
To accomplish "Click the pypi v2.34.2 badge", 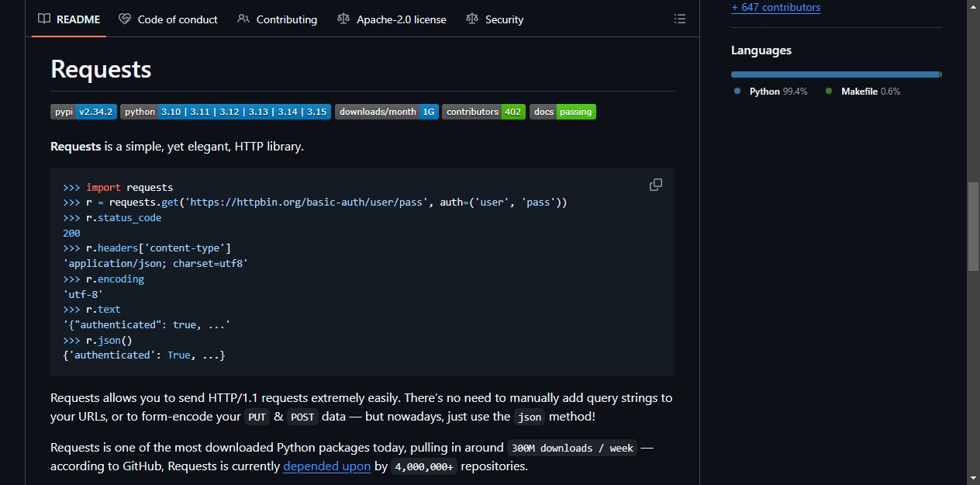I will coord(84,112).
